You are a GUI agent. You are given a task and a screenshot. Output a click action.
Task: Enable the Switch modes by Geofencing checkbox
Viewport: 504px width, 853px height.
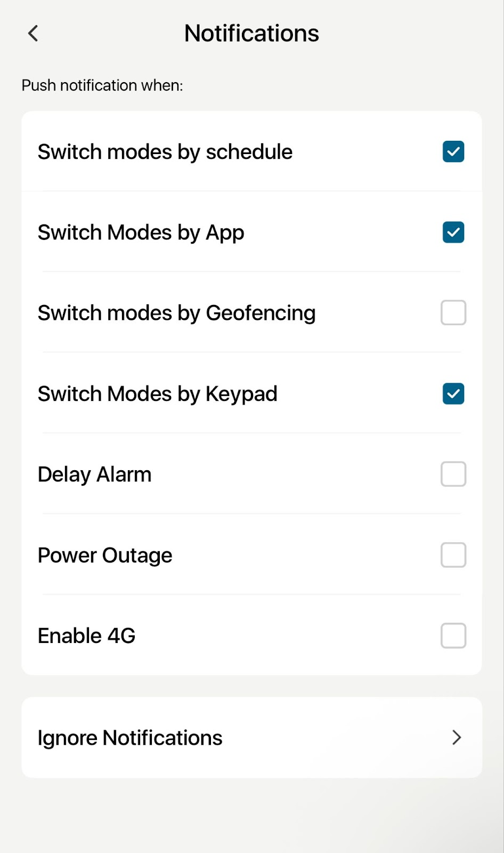click(453, 313)
